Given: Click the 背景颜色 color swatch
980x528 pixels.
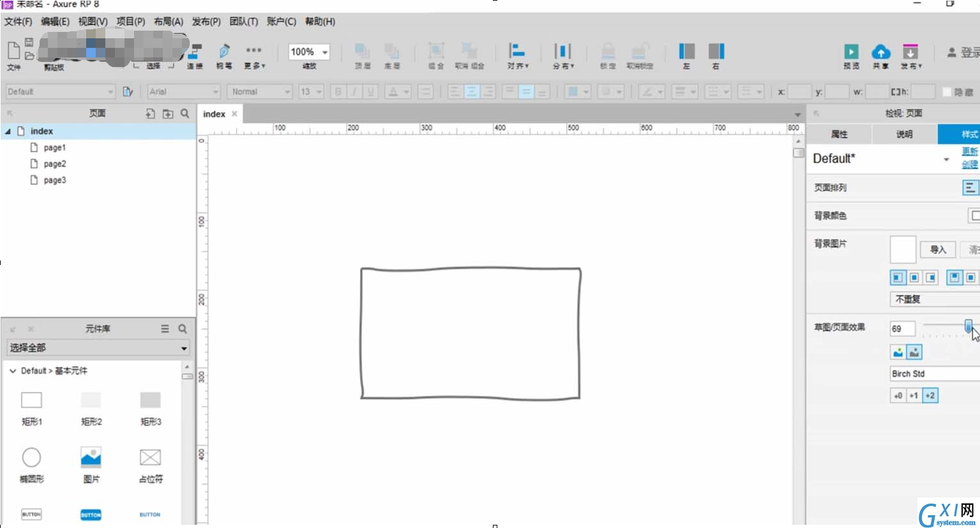Looking at the screenshot, I should click(974, 216).
